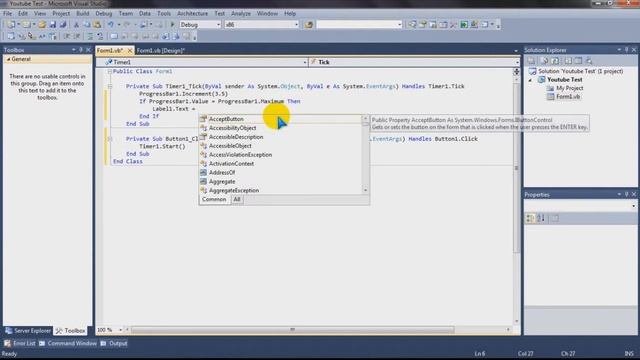Viewport: 640px width, 360px height.
Task: Click Show All Files in Solution Explorer toolbar
Action: pyautogui.click(x=544, y=61)
